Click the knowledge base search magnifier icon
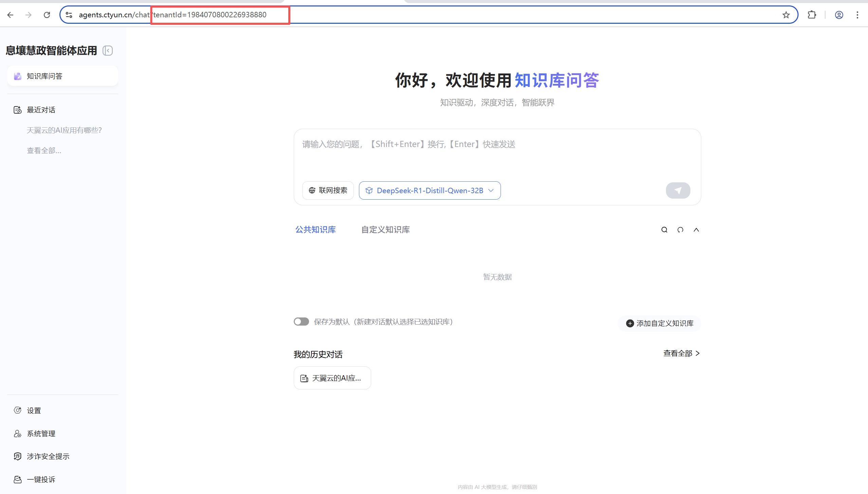Image resolution: width=868 pixels, height=494 pixels. click(x=664, y=230)
